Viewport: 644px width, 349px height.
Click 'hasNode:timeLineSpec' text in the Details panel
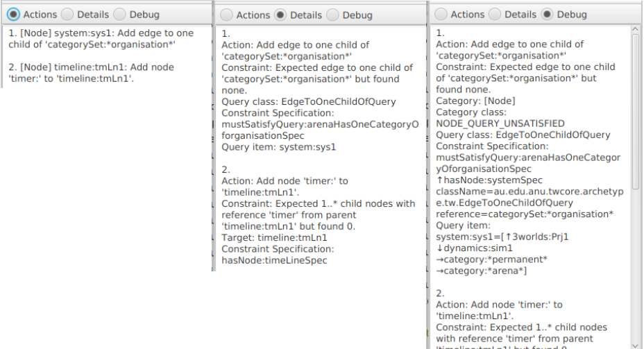[x=274, y=260]
